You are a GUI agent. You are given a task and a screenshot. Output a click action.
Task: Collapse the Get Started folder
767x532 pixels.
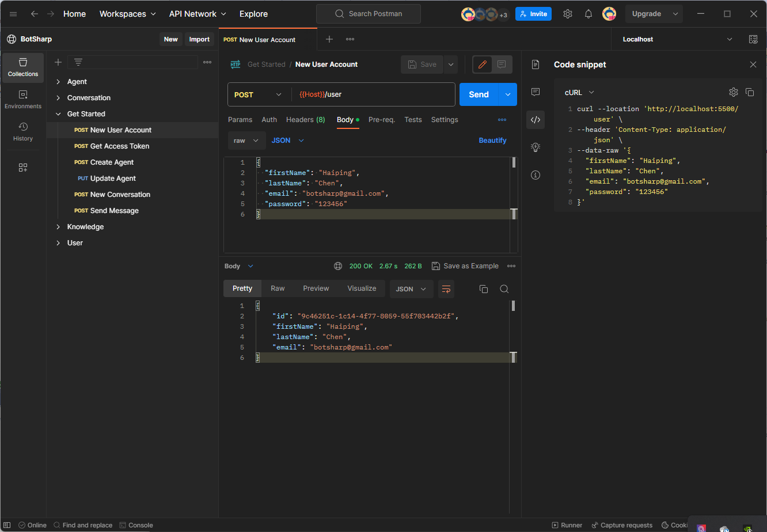pyautogui.click(x=58, y=114)
